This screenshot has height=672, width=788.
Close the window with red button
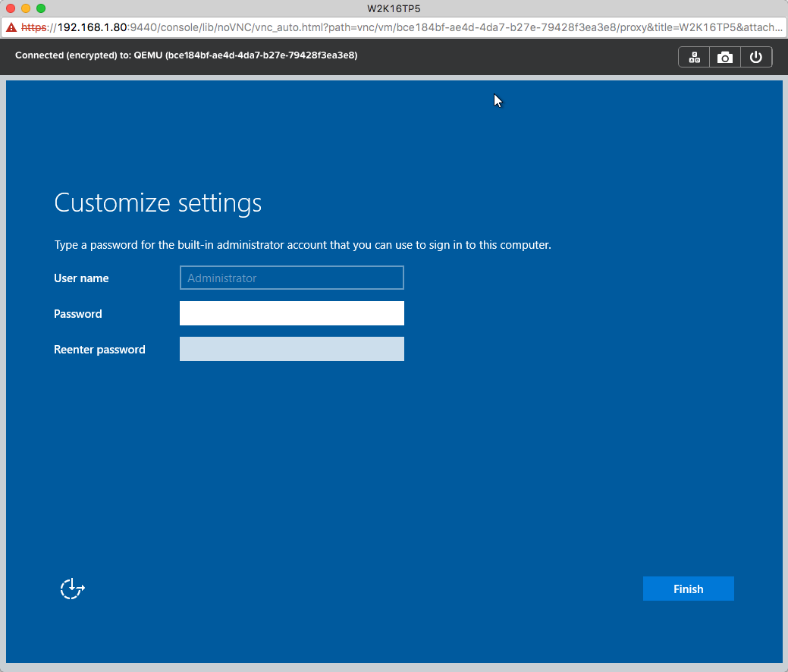tap(11, 8)
